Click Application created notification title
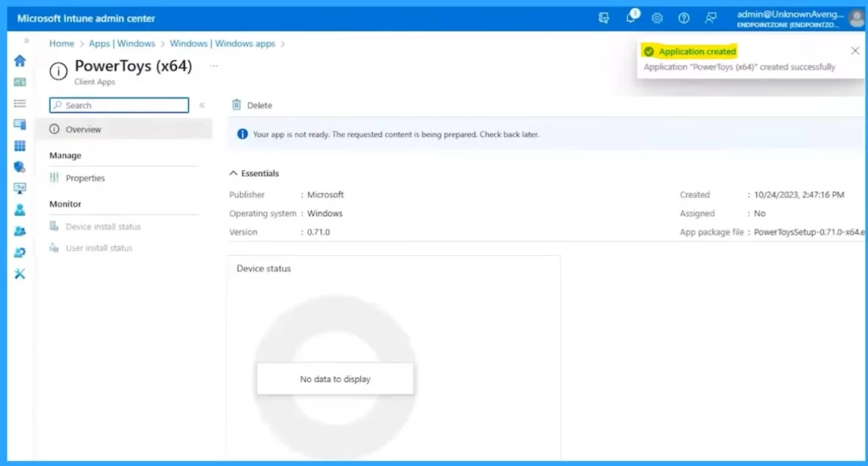 [697, 52]
